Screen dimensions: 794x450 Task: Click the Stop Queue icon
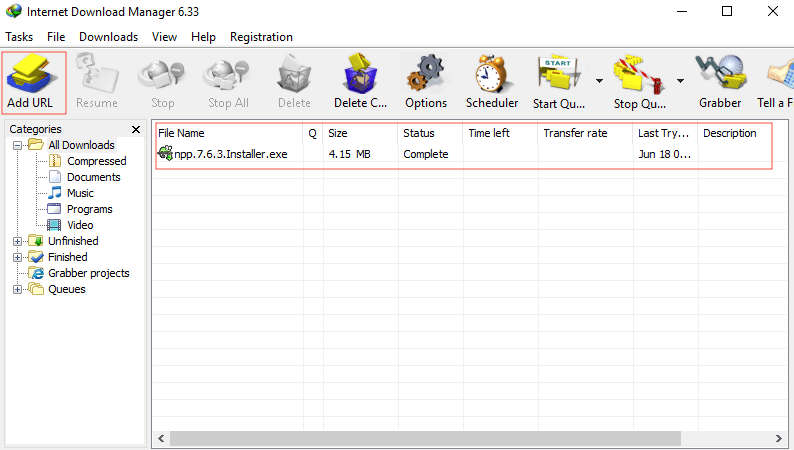tap(639, 75)
